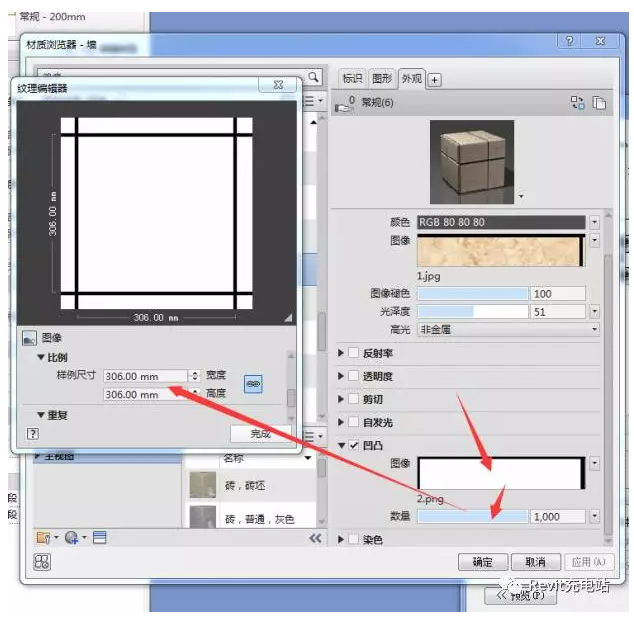This screenshot has width=634, height=620.
Task: Click the plus add asset tab
Action: coord(434,80)
